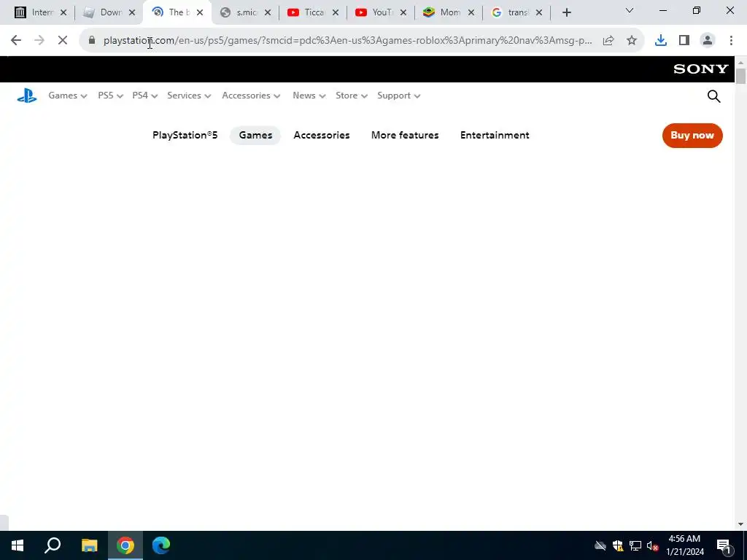Open the Chrome profile avatar icon
Screen dimensions: 747x560
pyautogui.click(x=708, y=41)
